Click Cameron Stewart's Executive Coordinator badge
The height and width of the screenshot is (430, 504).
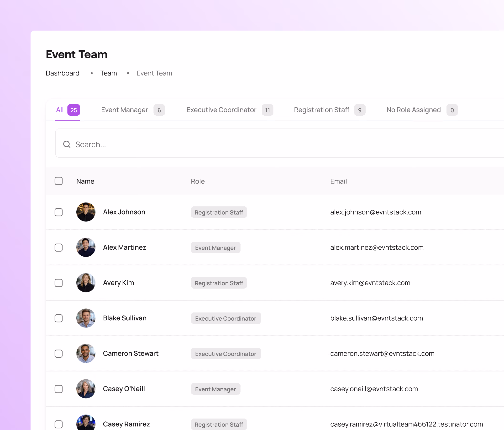(x=226, y=354)
